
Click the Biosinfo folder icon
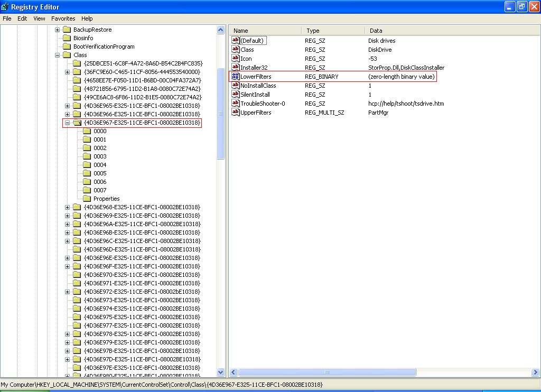click(67, 38)
